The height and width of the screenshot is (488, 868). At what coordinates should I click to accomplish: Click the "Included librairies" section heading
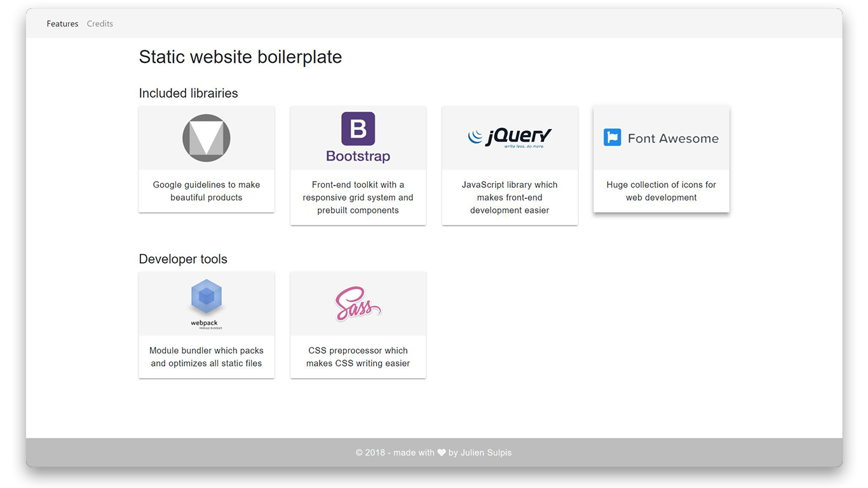188,93
